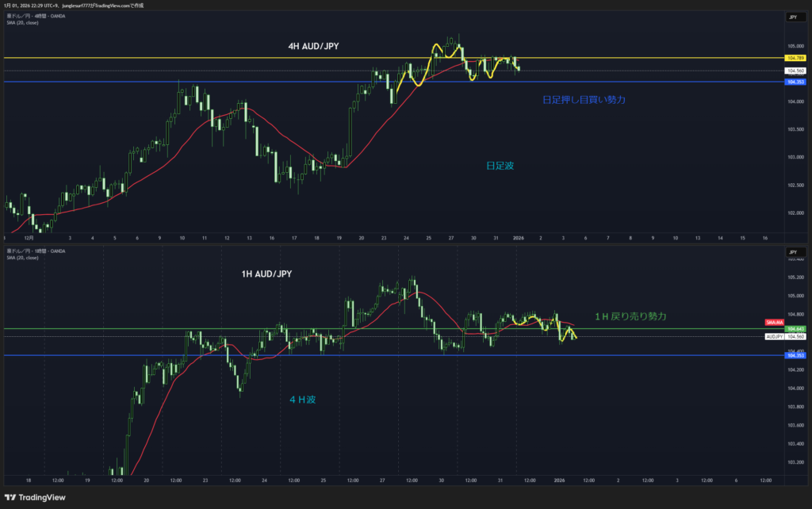
Task: Click the 2026 marker on lower time axis
Action: [559, 480]
